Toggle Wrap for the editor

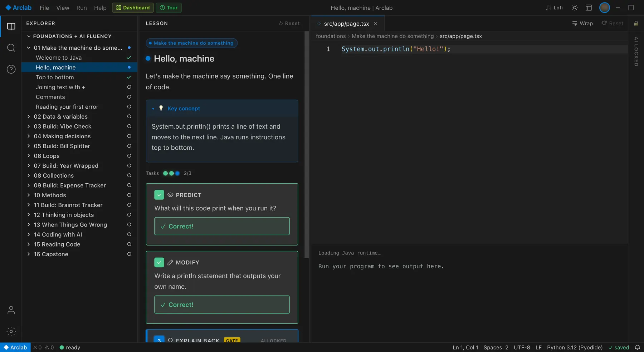tap(582, 24)
